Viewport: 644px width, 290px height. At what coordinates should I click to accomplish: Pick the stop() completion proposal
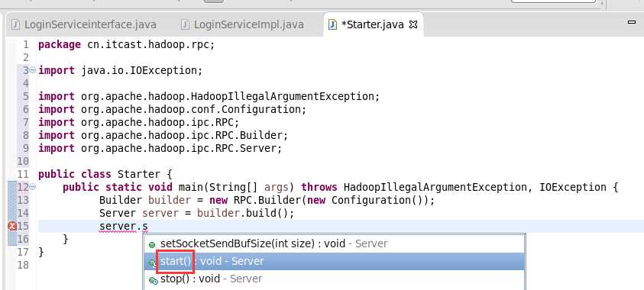tap(334, 279)
